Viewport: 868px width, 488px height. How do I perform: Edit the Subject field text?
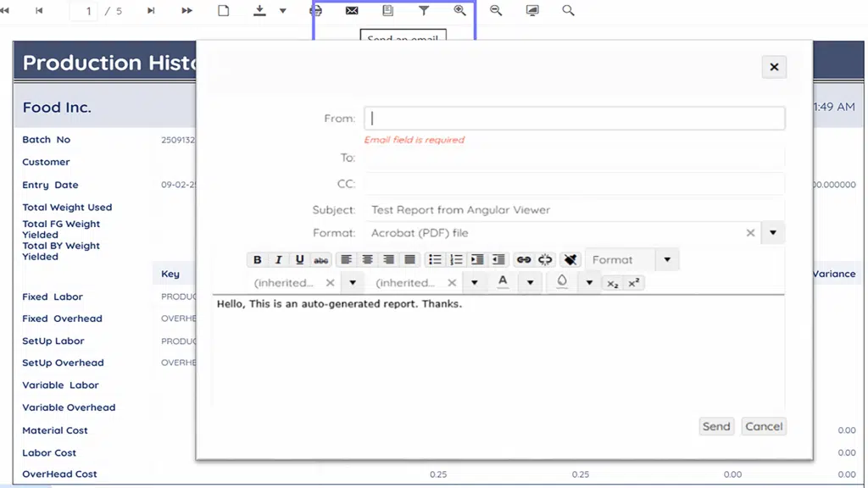(x=575, y=210)
